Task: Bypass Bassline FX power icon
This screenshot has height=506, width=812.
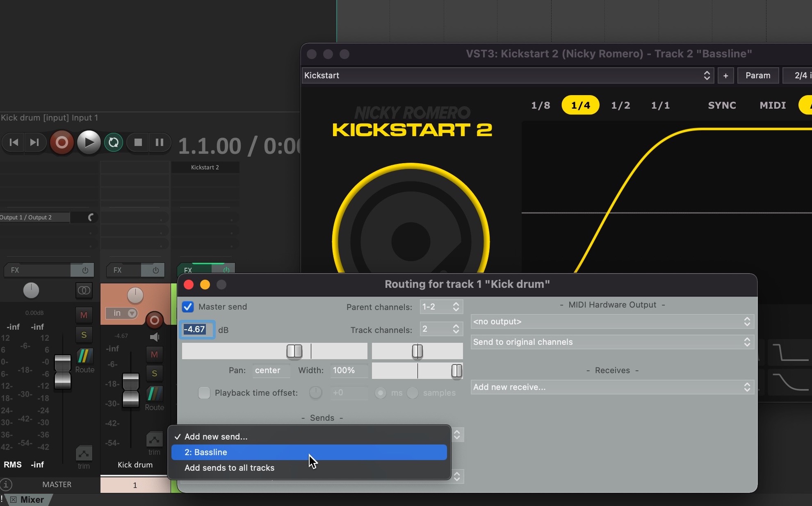Action: [226, 269]
